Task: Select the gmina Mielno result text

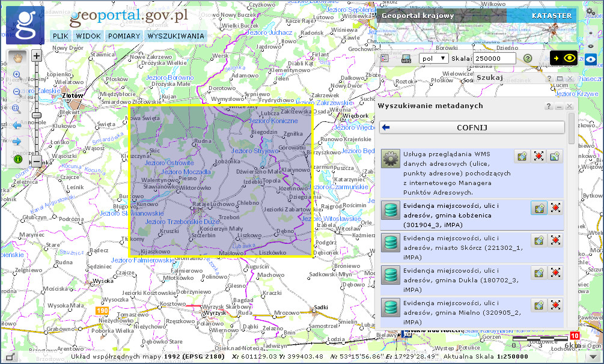Action: point(462,312)
